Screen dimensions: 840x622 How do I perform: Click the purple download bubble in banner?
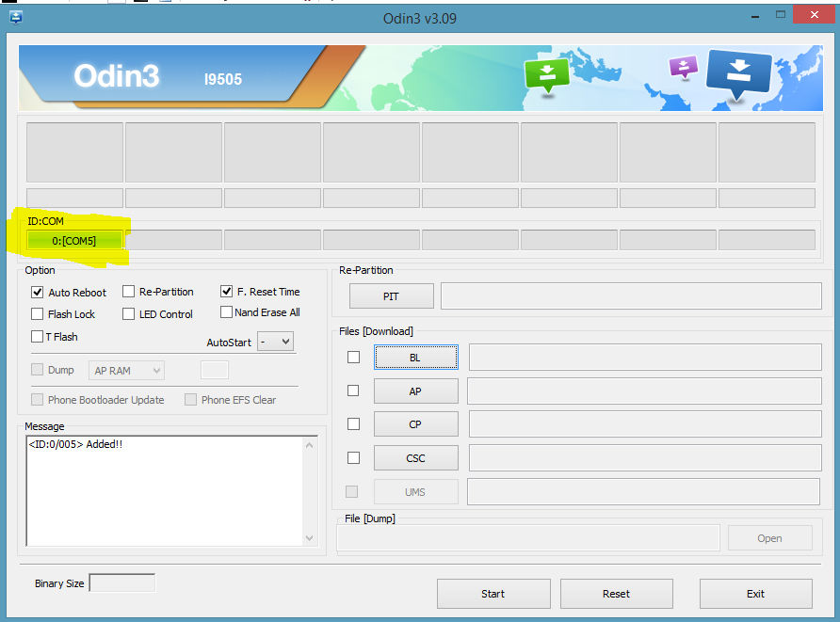click(684, 68)
